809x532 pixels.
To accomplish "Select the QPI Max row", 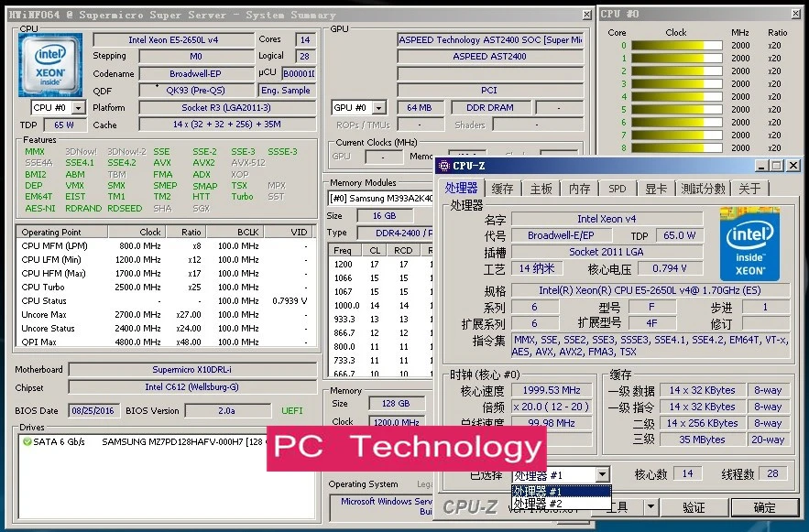I will click(166, 342).
